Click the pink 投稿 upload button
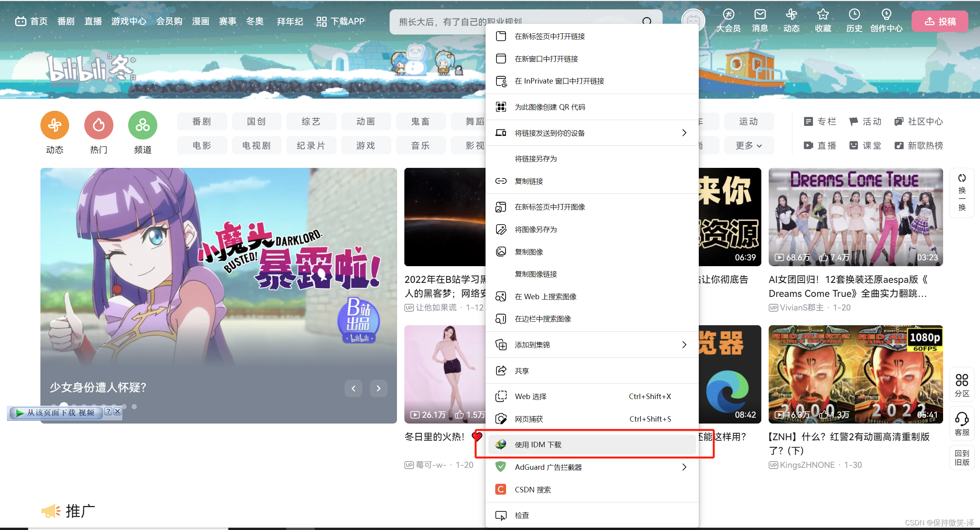This screenshot has width=980, height=530. (x=940, y=21)
